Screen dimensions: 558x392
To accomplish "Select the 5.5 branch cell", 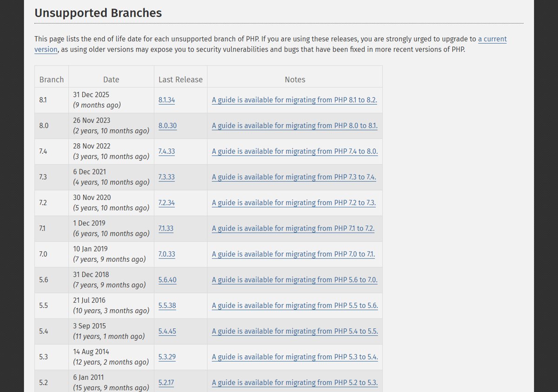I will coord(52,306).
